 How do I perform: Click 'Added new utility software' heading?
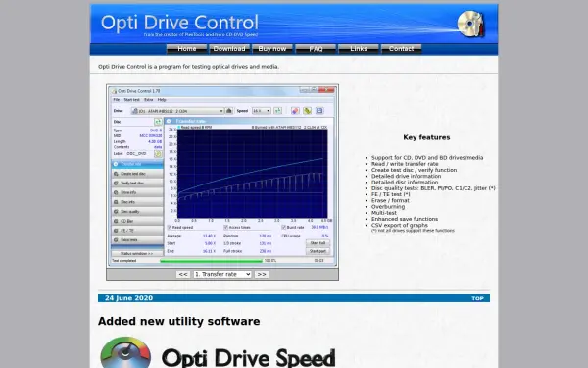pos(179,322)
